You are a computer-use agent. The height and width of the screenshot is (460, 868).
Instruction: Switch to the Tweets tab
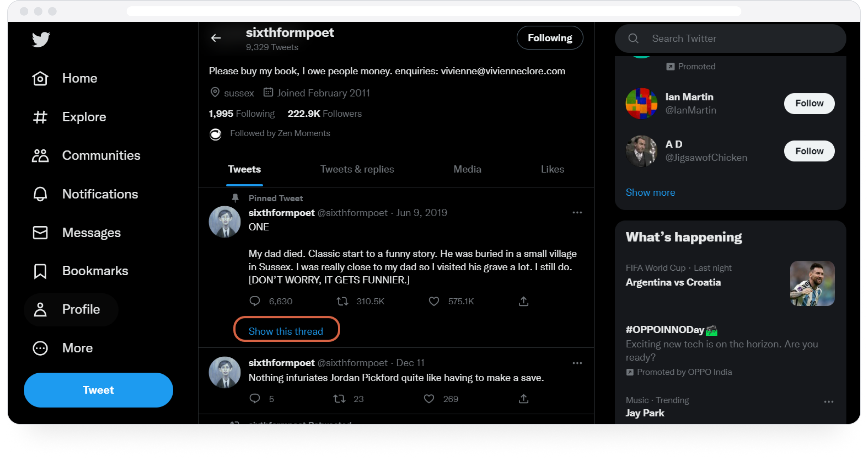coord(244,169)
